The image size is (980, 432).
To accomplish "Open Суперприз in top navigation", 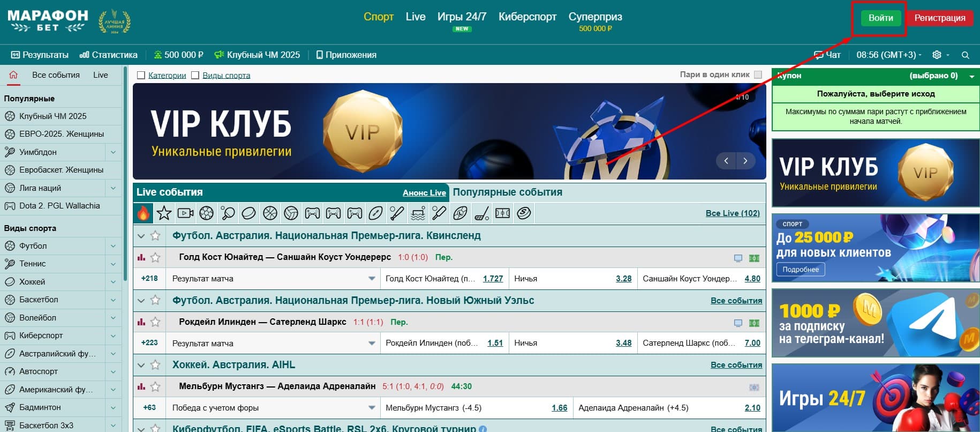I will coord(595,17).
